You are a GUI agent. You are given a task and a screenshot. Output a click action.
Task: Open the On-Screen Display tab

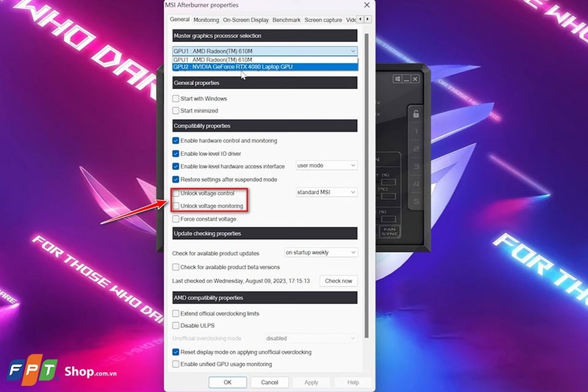pyautogui.click(x=245, y=20)
